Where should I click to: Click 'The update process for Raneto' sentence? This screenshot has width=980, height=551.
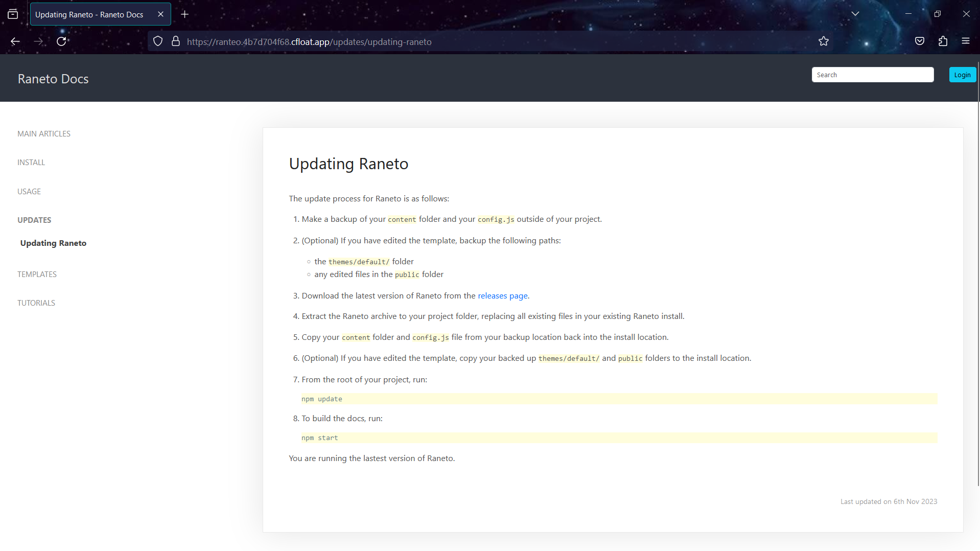[x=369, y=199]
